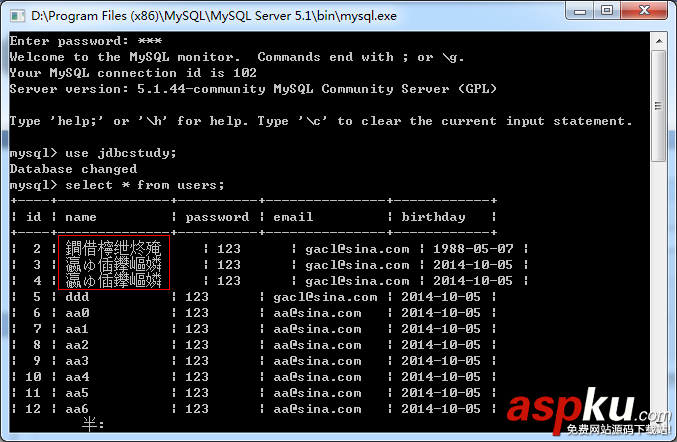Click the id value 10
The height and width of the screenshot is (442, 677).
tap(33, 377)
